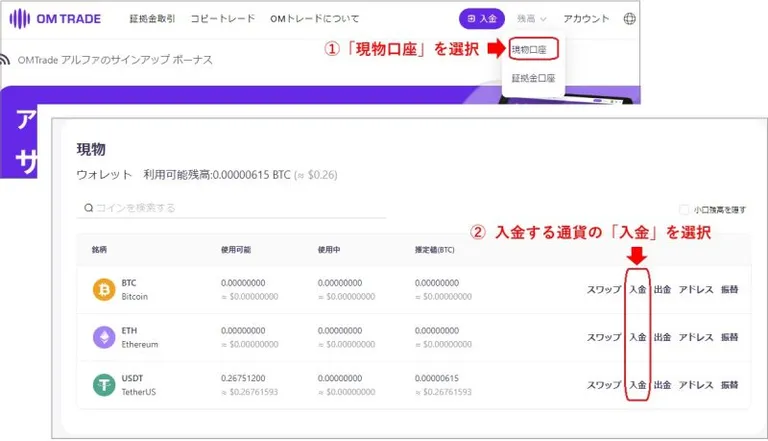Click the Ethereum name label
The width and height of the screenshot is (768, 441).
[140, 344]
